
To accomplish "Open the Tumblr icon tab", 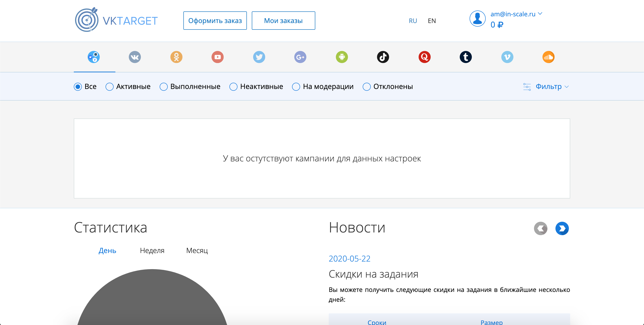I will pyautogui.click(x=466, y=57).
